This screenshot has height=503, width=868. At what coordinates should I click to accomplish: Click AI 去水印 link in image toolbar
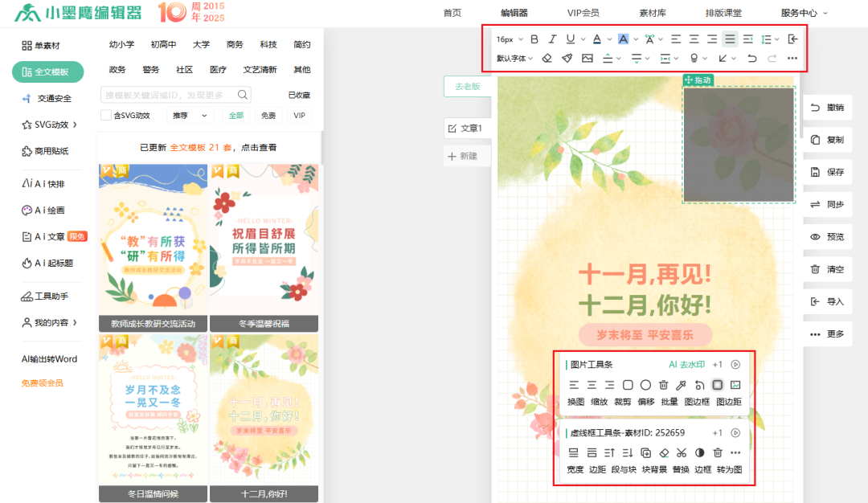click(686, 365)
